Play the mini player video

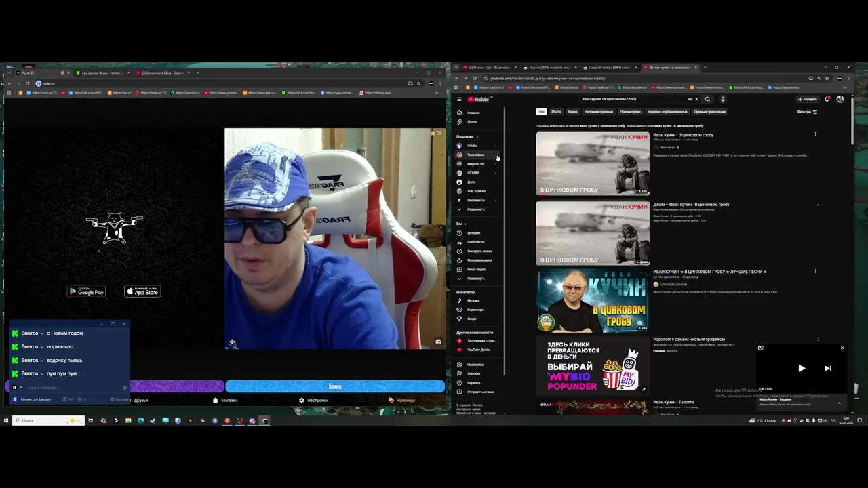802,368
